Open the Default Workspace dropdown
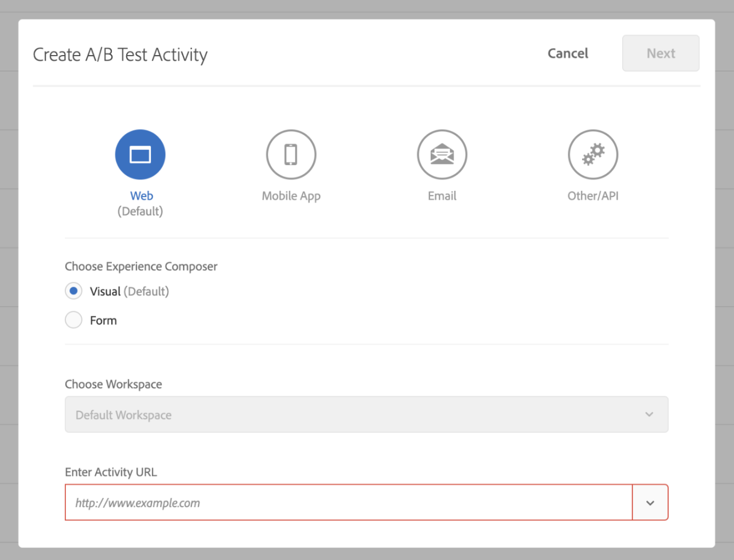The width and height of the screenshot is (734, 560). click(366, 414)
